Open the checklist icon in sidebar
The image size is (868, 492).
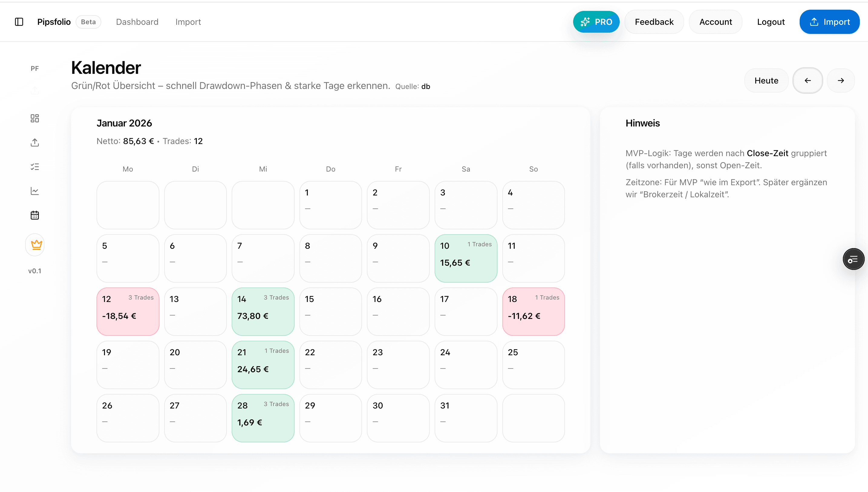pos(35,167)
